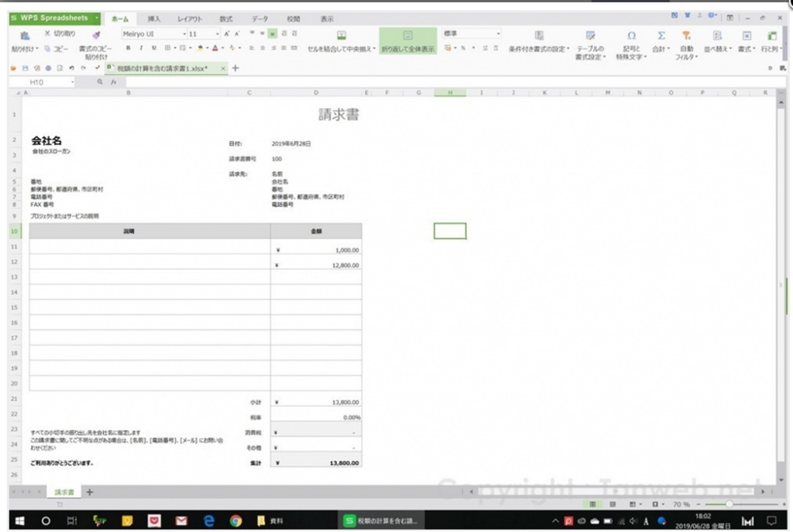Open Google Chrome from the taskbar
The width and height of the screenshot is (793, 532).
click(235, 521)
